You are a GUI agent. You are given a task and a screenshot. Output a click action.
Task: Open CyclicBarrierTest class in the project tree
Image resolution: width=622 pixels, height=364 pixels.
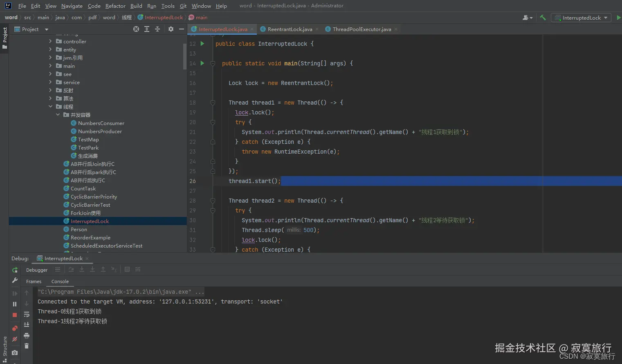[90, 205]
